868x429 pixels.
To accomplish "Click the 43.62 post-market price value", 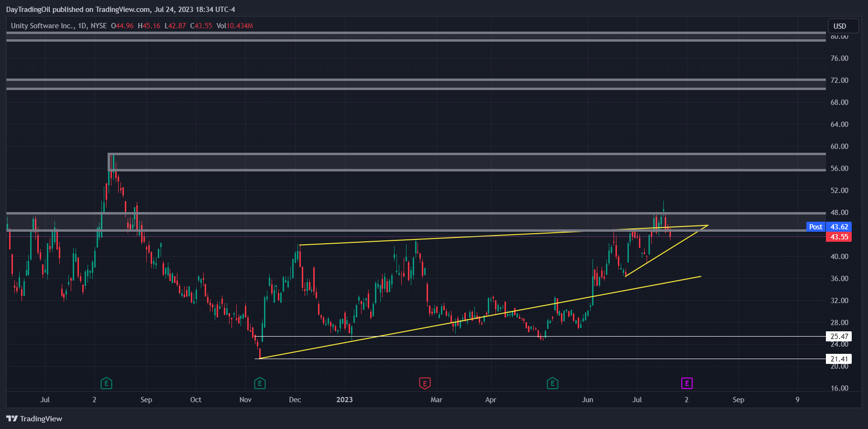I will [x=839, y=227].
